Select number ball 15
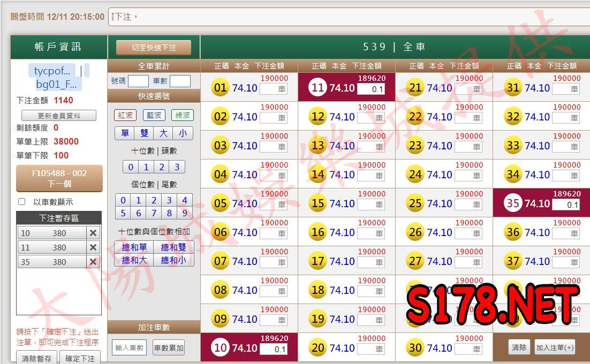Viewport: 590px width, 364px height. pos(318,203)
